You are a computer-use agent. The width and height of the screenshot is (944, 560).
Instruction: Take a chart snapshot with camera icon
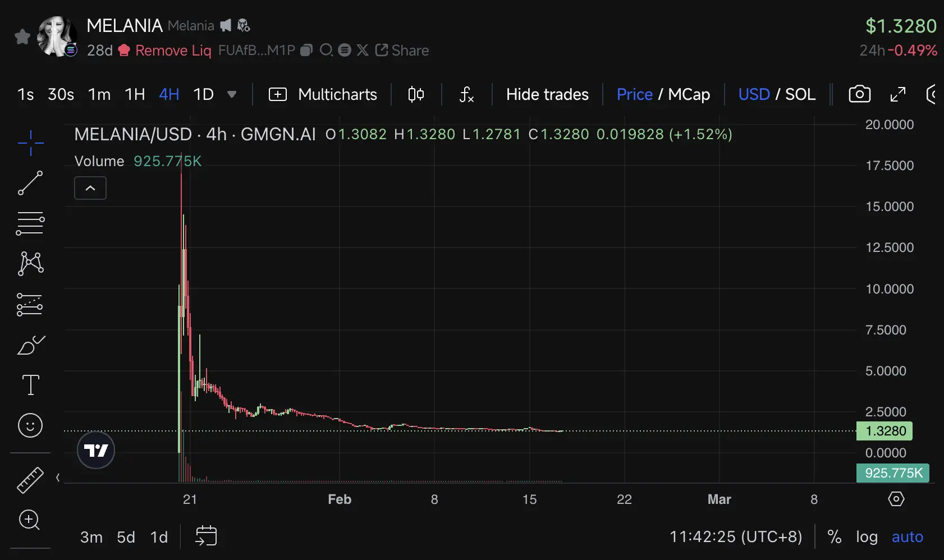click(859, 94)
